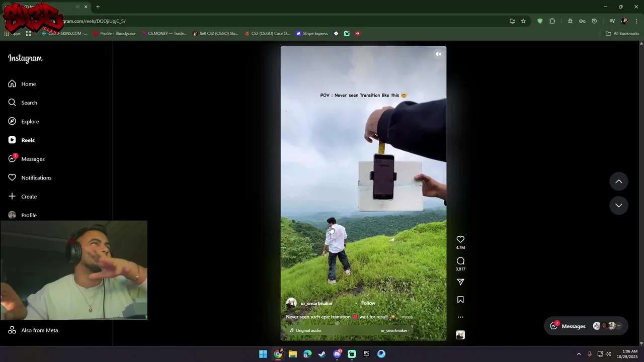Open Explore in the Instagram sidebar
The width and height of the screenshot is (644, 362).
coord(24,121)
